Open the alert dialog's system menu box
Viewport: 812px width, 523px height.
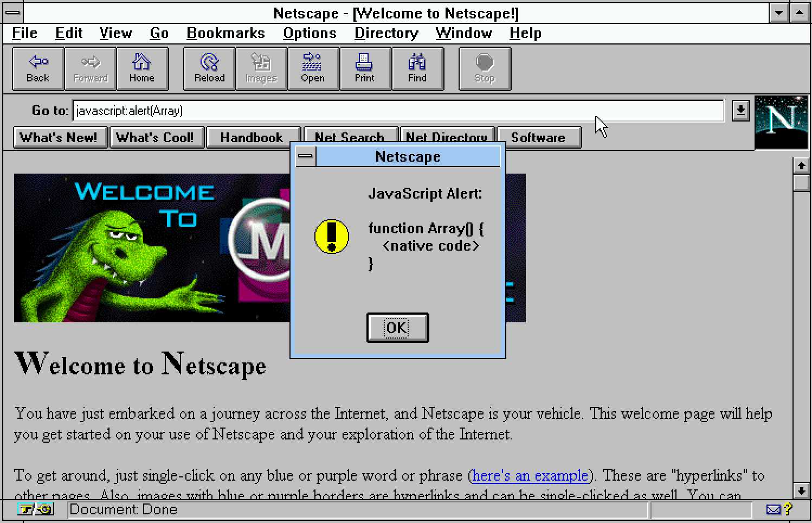(306, 157)
